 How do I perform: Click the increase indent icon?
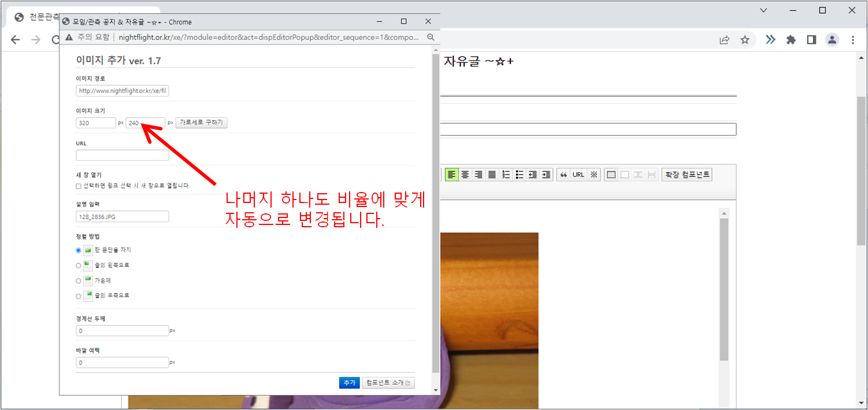tap(546, 175)
